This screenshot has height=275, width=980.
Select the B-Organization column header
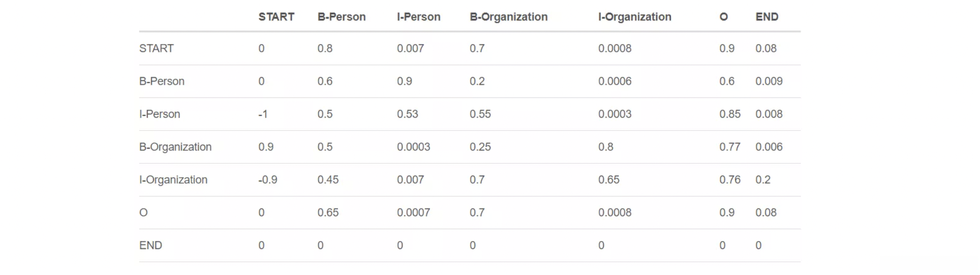pyautogui.click(x=508, y=17)
